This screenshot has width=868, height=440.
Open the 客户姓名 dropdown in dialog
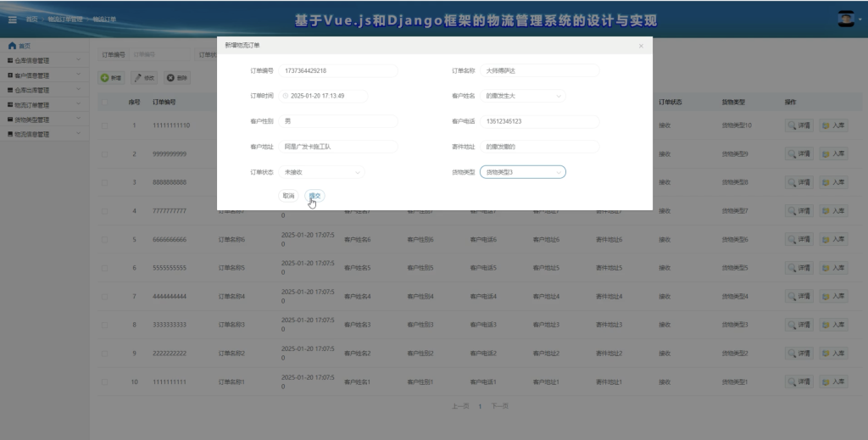pyautogui.click(x=522, y=96)
